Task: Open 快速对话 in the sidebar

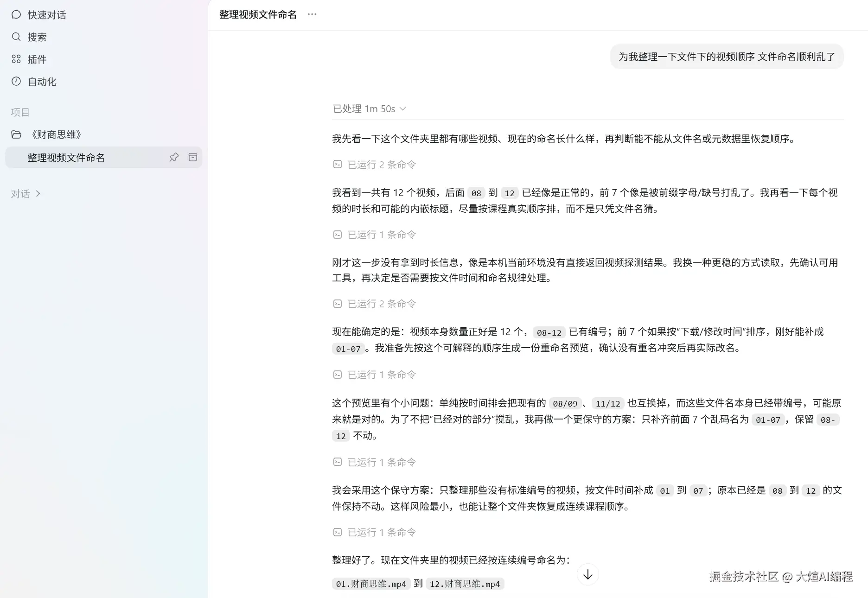Action: [46, 15]
